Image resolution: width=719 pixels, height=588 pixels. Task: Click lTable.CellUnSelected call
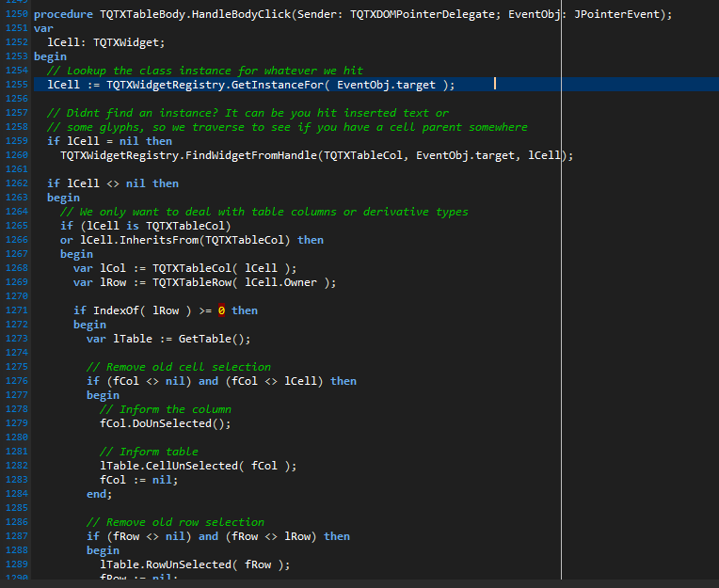pos(198,466)
